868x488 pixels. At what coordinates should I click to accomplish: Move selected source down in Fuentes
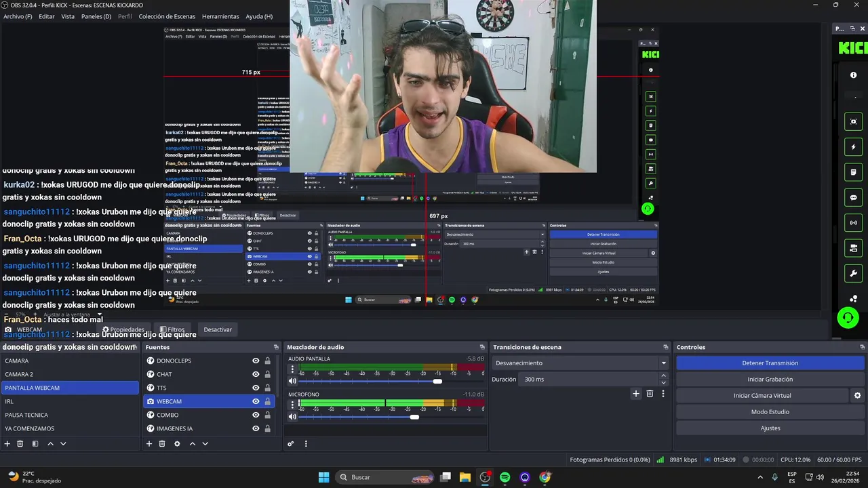(x=205, y=444)
